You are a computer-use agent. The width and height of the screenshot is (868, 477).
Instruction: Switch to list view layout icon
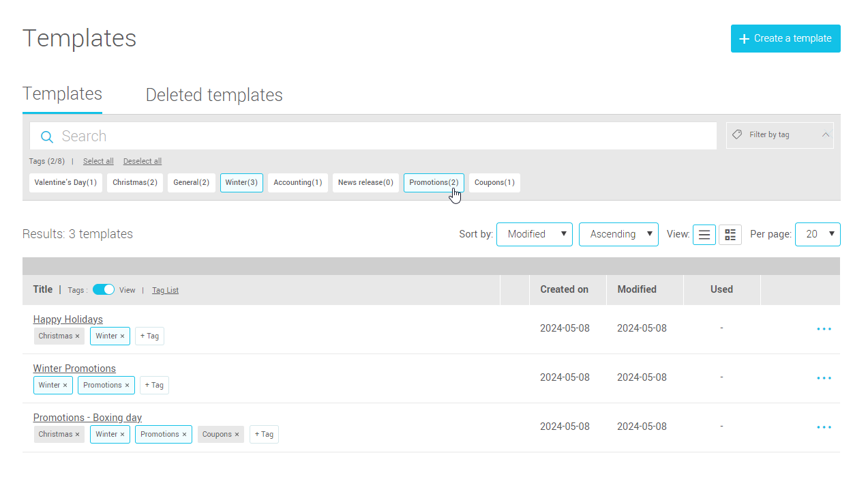click(x=704, y=235)
